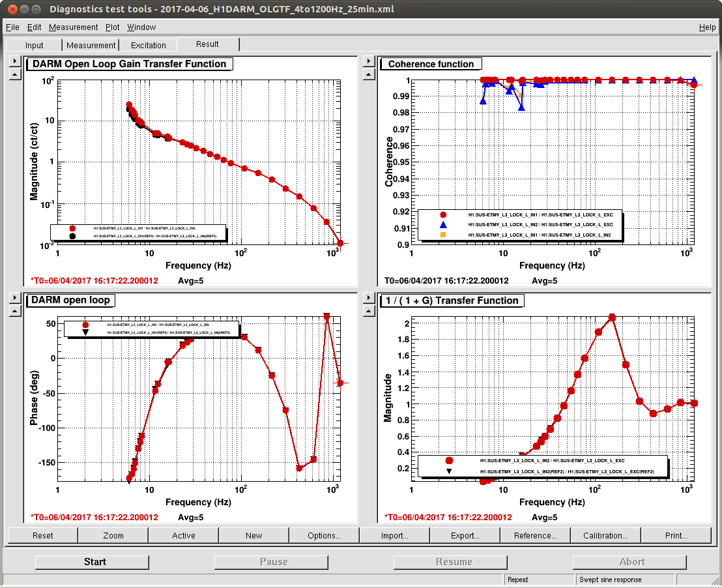Open the File menu
Image resolution: width=722 pixels, height=588 pixels.
point(12,27)
